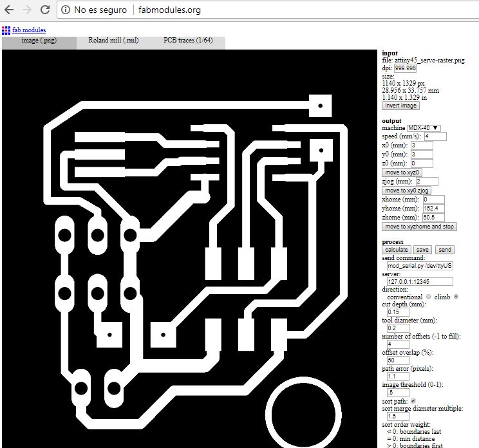Open the machine MDX-40 dropdown
The width and height of the screenshot is (479, 448).
[x=424, y=128]
